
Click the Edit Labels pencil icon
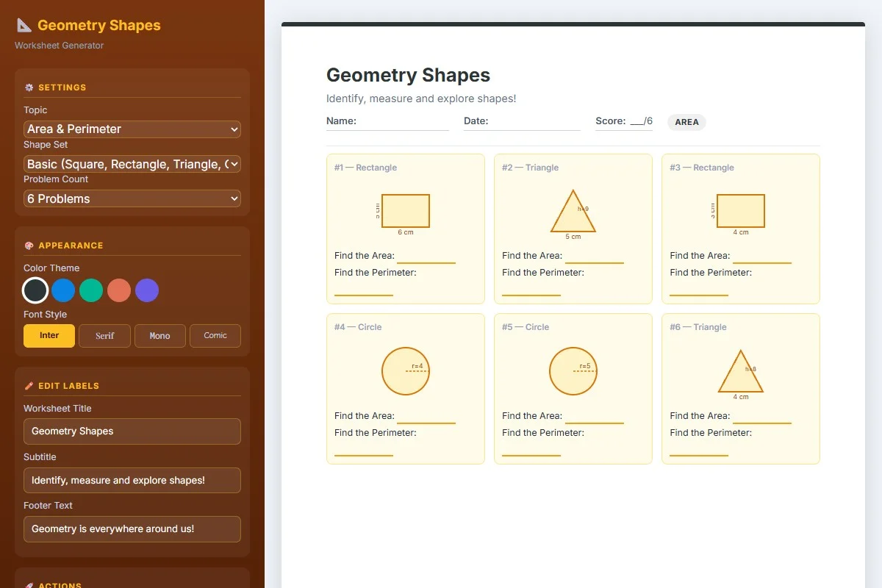coord(29,386)
